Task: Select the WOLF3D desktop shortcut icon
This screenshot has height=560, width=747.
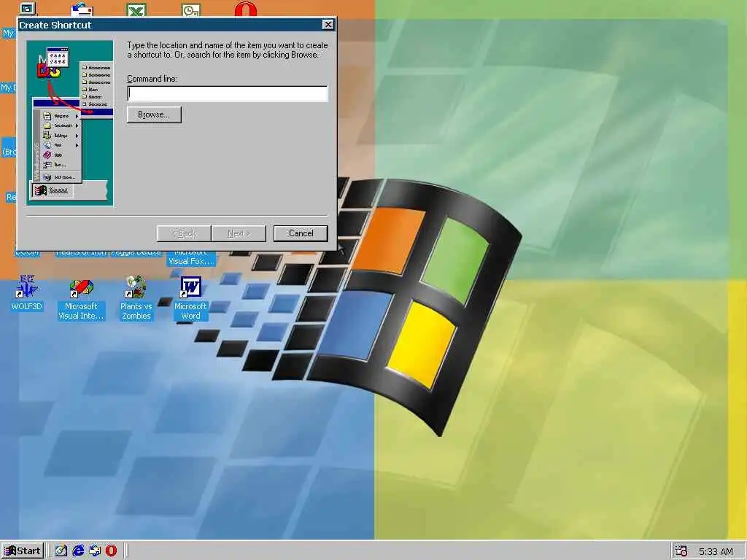Action: click(26, 286)
